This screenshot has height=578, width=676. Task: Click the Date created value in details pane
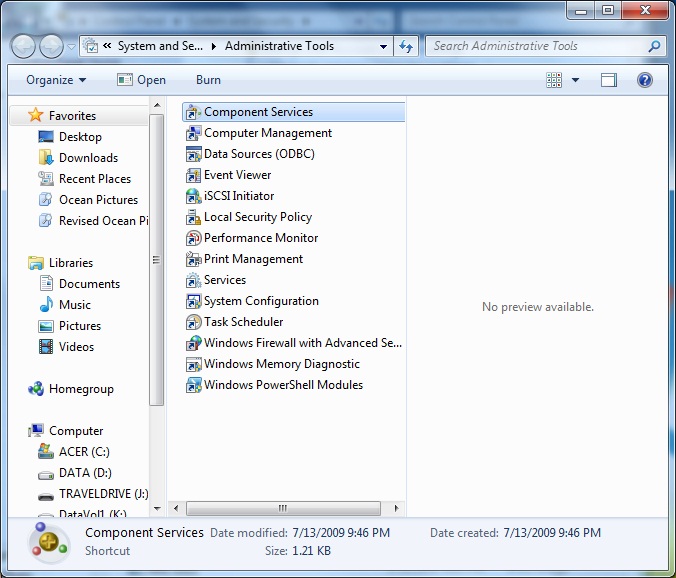click(x=552, y=533)
